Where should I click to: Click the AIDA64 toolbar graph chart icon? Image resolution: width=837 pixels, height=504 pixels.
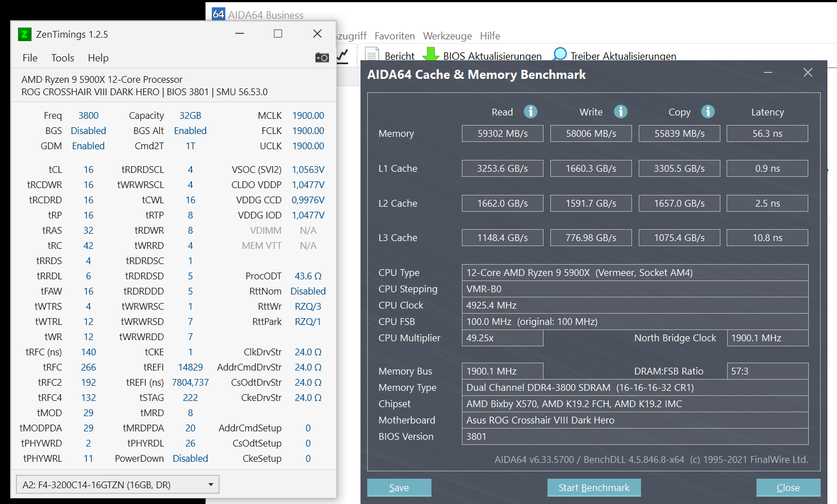click(342, 56)
